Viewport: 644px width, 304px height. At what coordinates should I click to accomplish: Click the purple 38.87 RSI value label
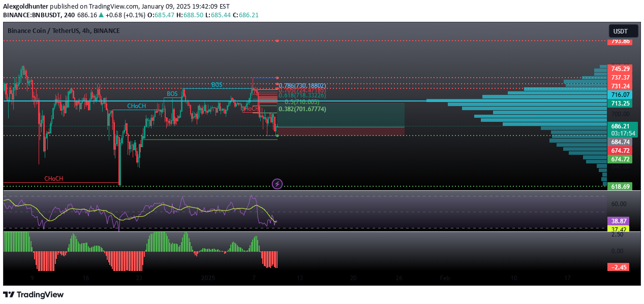619,221
